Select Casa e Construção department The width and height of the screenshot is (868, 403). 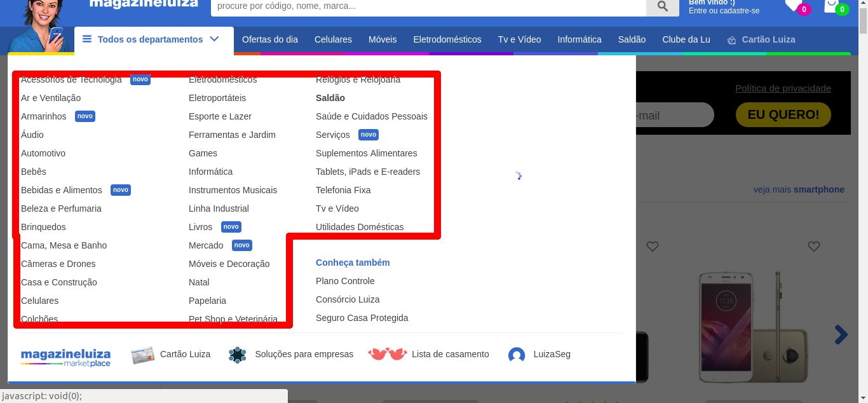59,282
